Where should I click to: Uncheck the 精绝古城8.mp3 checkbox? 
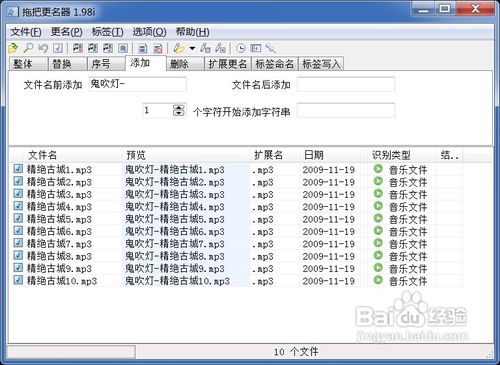tap(18, 255)
